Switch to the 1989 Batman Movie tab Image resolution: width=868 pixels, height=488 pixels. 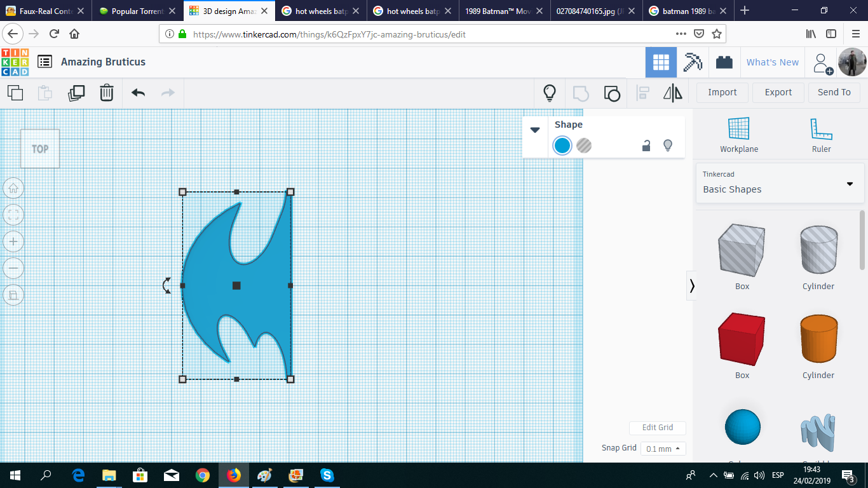tap(504, 11)
